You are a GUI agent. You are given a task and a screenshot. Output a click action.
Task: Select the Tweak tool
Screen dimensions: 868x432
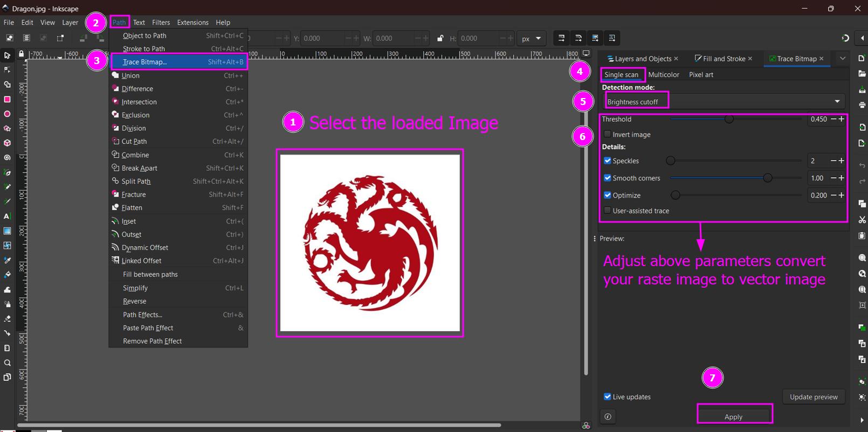[x=7, y=289]
